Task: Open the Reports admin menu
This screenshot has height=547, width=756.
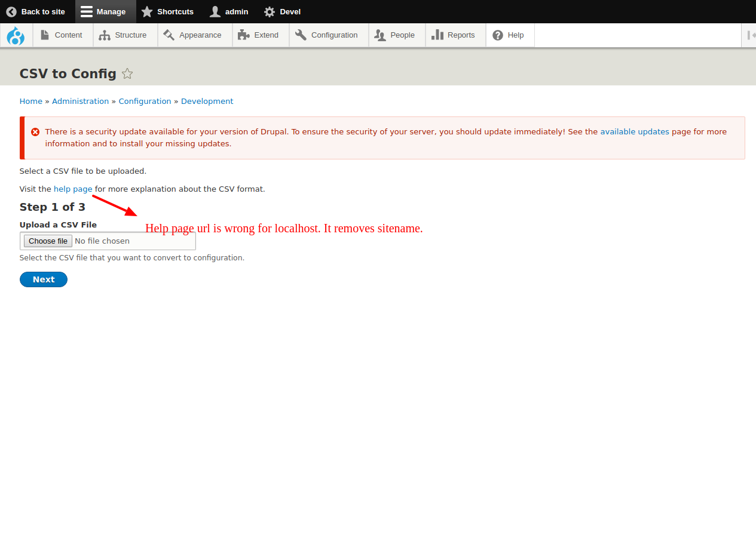Action: click(454, 35)
